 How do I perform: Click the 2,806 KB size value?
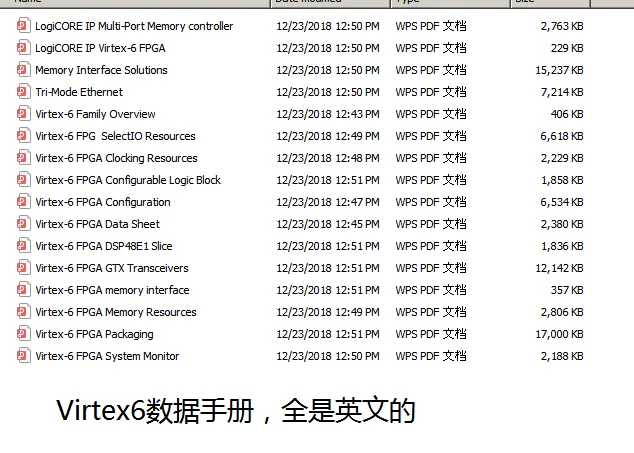click(562, 312)
